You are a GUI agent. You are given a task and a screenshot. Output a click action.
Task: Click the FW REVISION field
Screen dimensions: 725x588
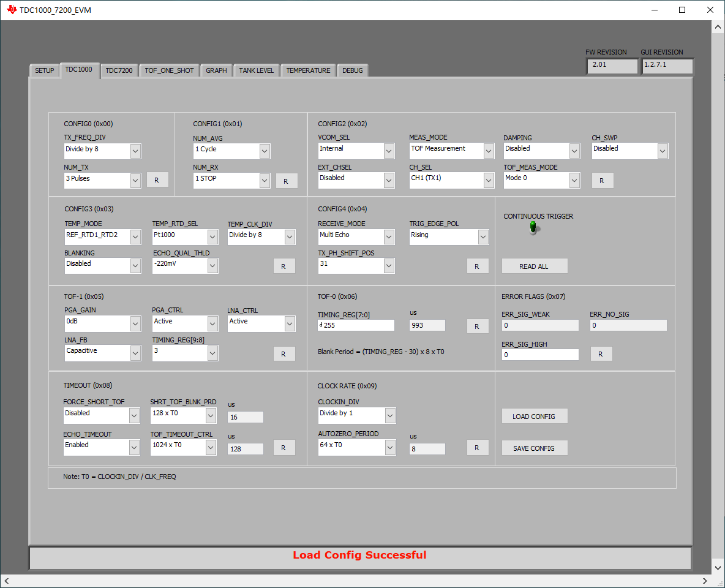(x=612, y=65)
